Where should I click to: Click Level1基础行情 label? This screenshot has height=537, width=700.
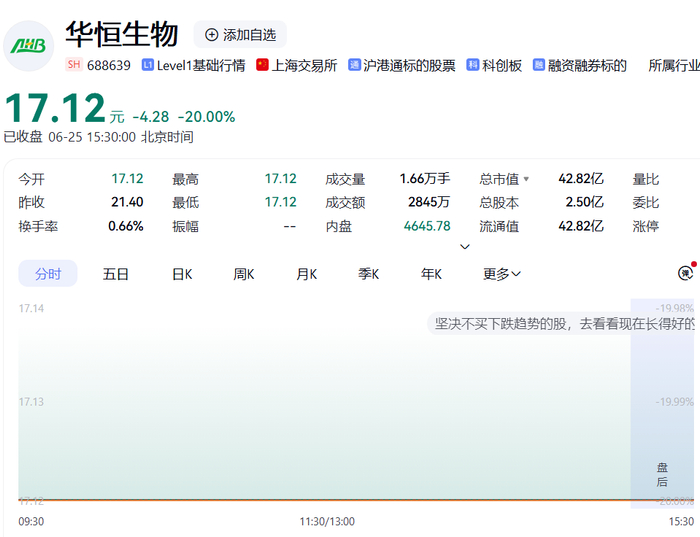[x=201, y=65]
